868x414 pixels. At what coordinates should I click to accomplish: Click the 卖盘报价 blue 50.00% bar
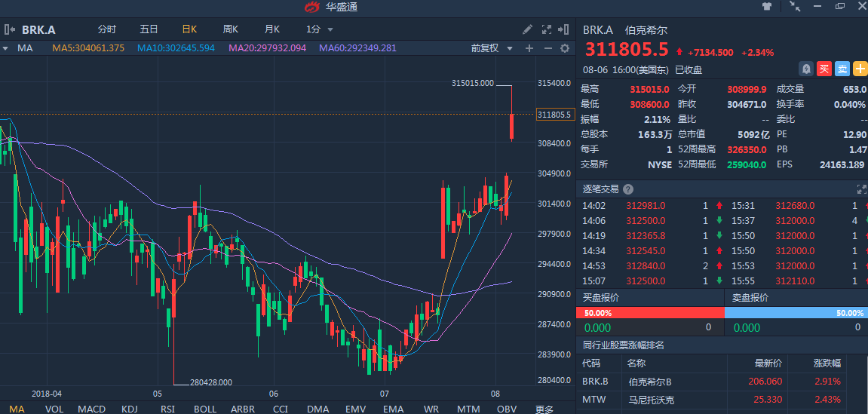(796, 313)
